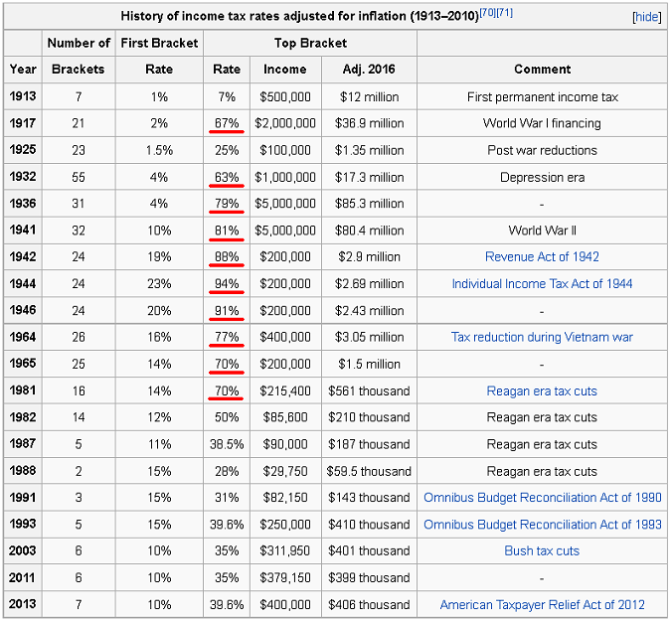
Task: Open the Revenue Act of 1942 link
Action: (542, 256)
